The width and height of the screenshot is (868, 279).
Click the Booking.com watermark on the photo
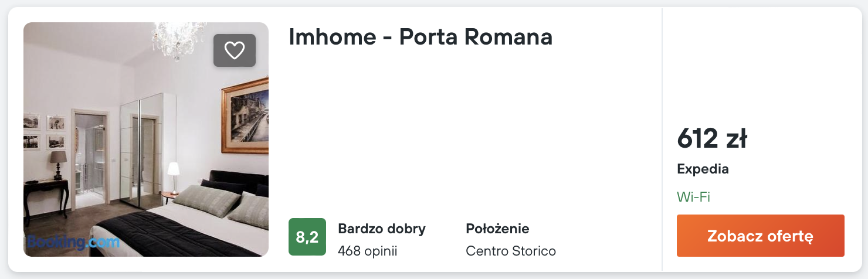pos(73,241)
